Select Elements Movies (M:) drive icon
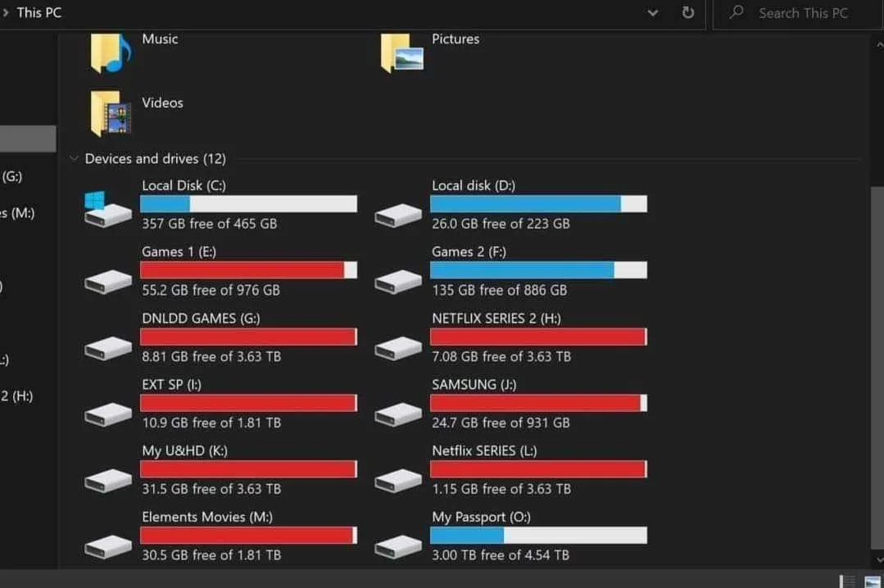This screenshot has width=884, height=588. pos(107,546)
